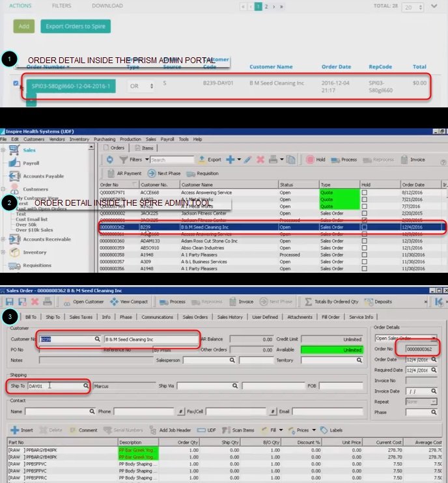The image size is (448, 483).
Task: Open the Fill dropdown in line items toolbar
Action: point(281,430)
